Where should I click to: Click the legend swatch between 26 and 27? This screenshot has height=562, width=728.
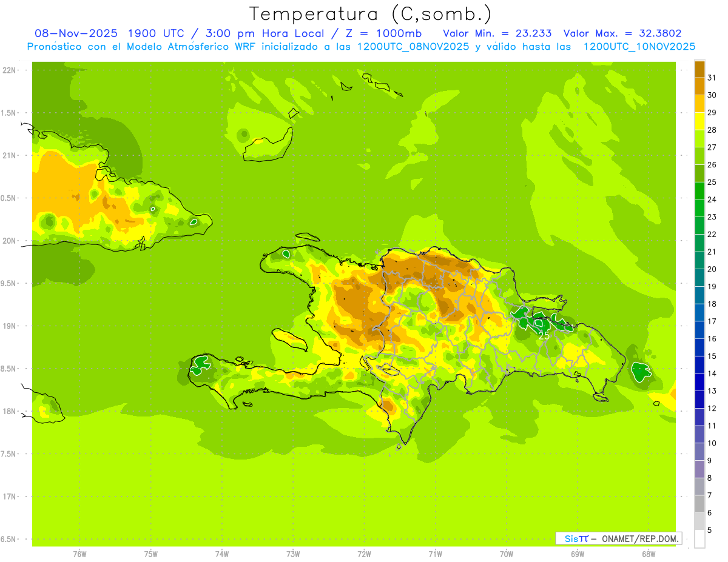coord(699,156)
